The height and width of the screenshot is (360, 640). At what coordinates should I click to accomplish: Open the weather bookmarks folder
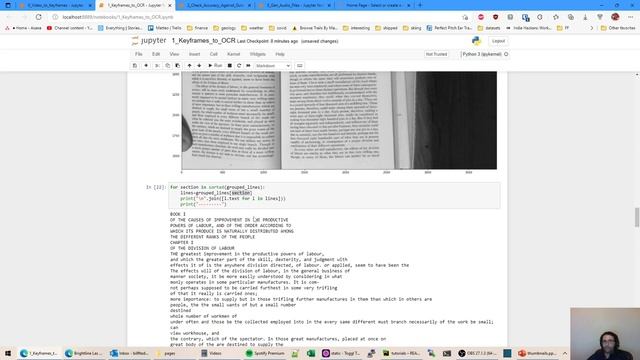point(253,28)
